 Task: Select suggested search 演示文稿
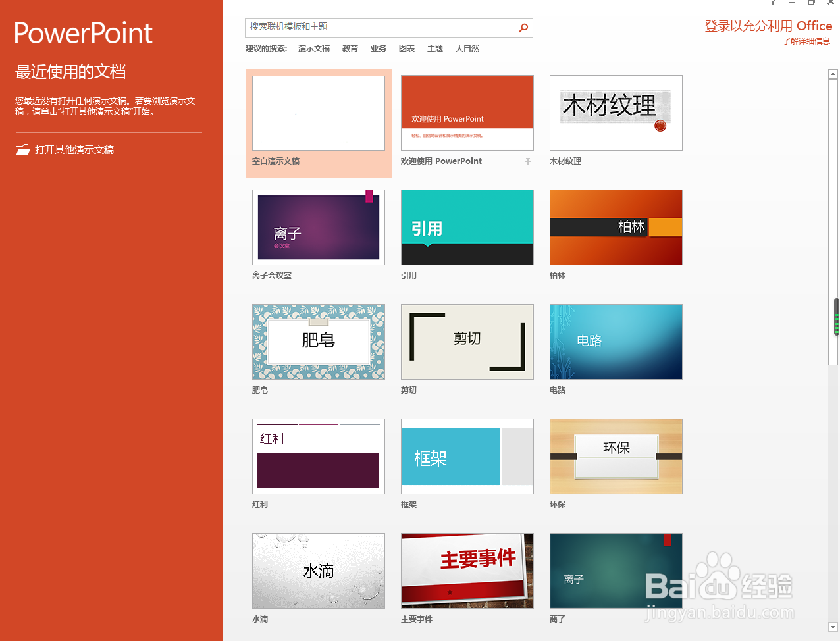(314, 49)
